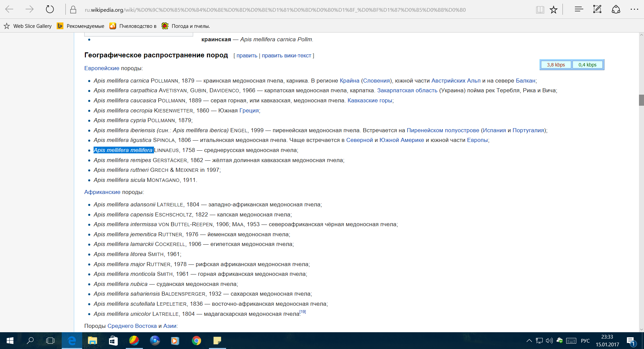The height and width of the screenshot is (349, 644).
Task: Open the Пиренейском полуострове link
Action: pos(443,130)
